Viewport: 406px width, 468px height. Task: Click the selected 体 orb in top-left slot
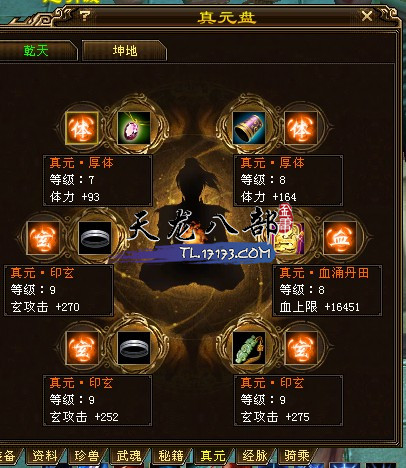click(82, 128)
